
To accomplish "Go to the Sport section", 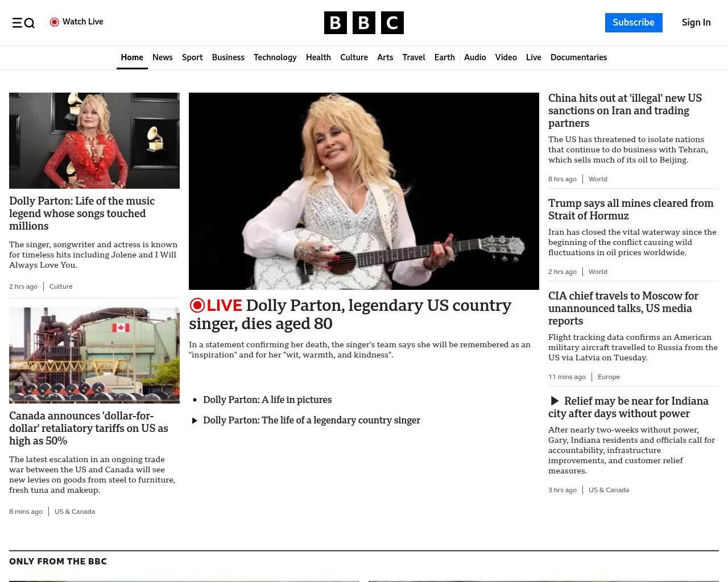I will pos(192,57).
